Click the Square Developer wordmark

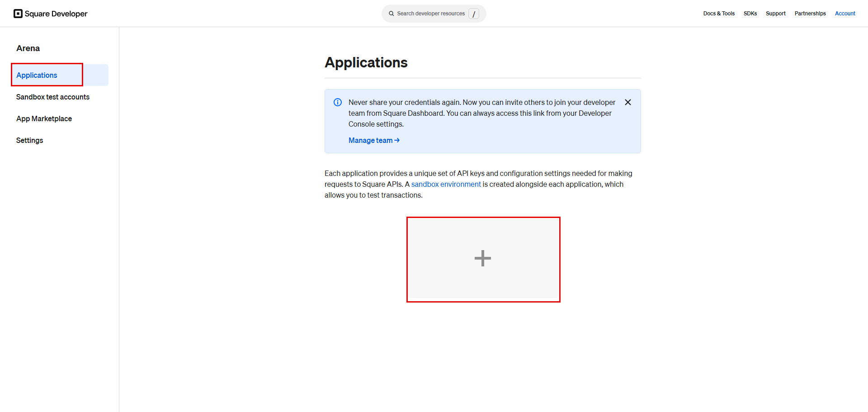56,14
